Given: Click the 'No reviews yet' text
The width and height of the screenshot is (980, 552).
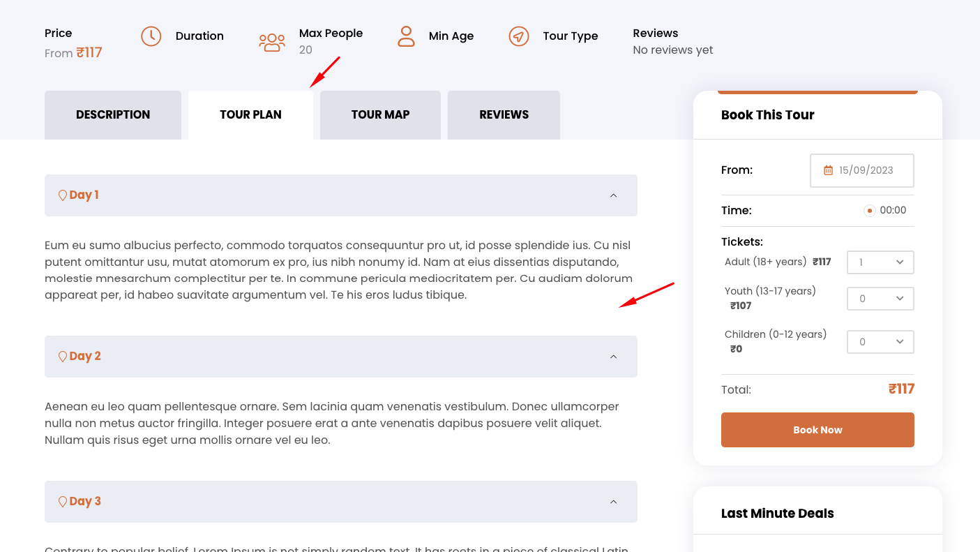Looking at the screenshot, I should pos(673,50).
